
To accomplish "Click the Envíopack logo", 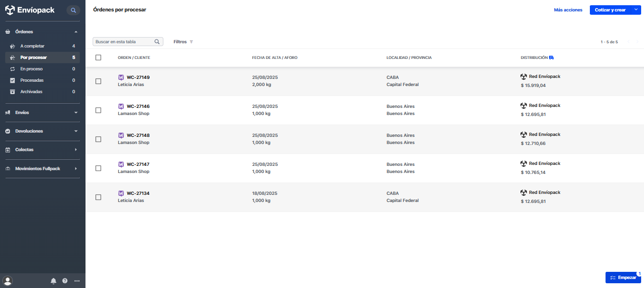I will click(30, 10).
